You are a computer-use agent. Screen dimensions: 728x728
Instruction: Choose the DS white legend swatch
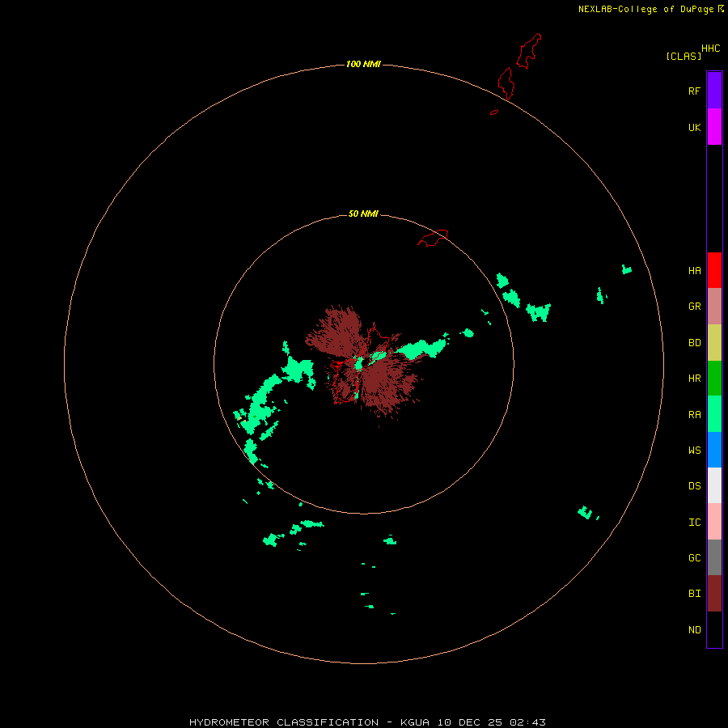click(x=714, y=485)
